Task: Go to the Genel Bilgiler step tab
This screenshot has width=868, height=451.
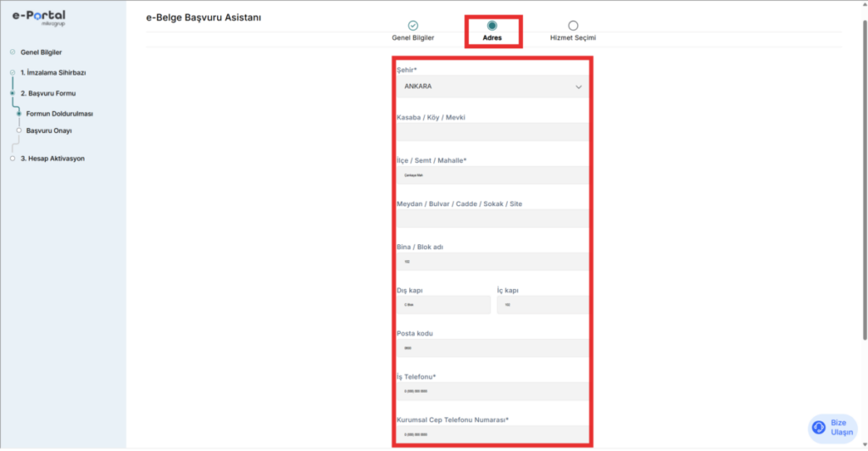Action: pyautogui.click(x=413, y=37)
